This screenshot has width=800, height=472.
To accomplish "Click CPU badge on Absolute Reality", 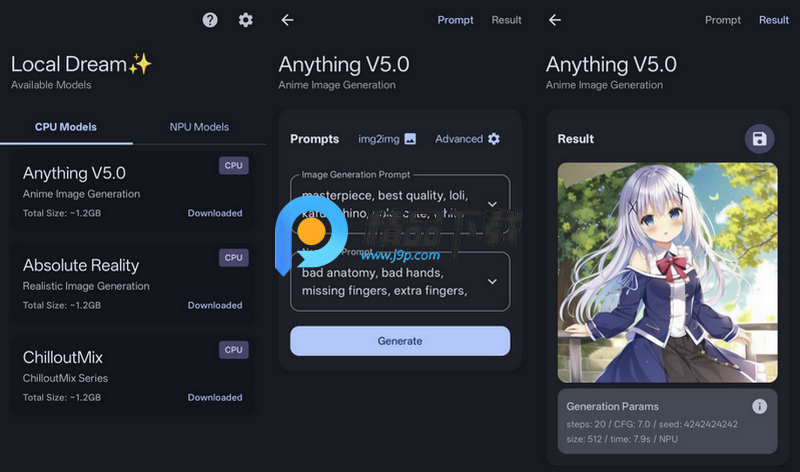I will (x=234, y=258).
